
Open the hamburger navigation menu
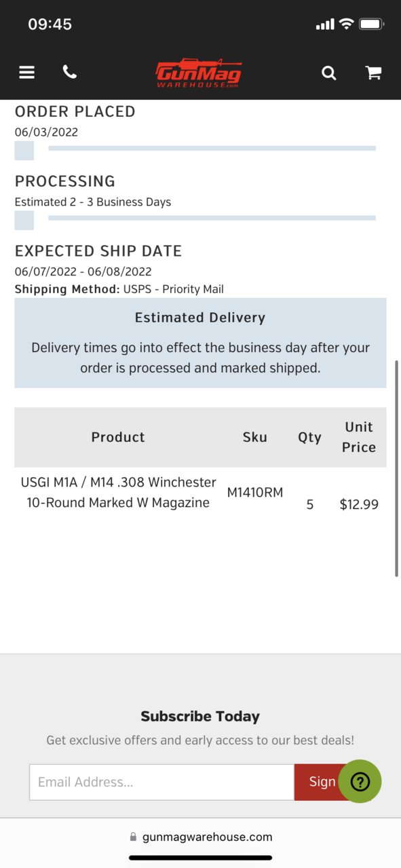(26, 72)
